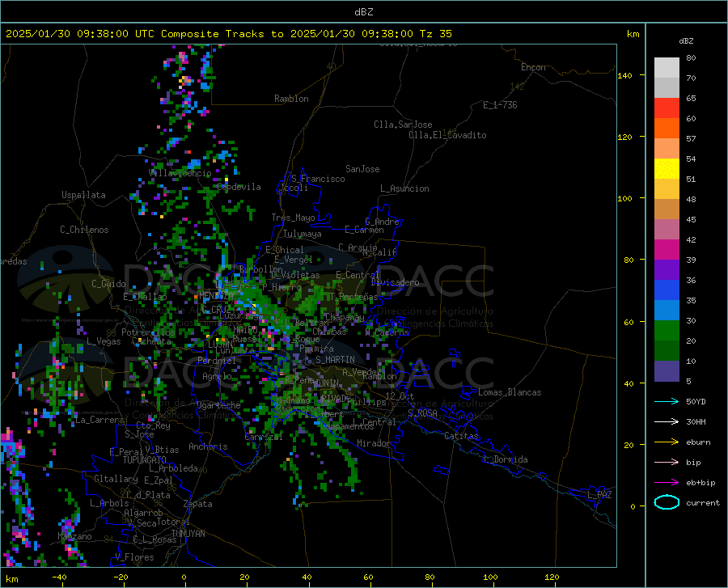Click the white 30HM arrow icon
The width and height of the screenshot is (728, 588).
(x=667, y=422)
